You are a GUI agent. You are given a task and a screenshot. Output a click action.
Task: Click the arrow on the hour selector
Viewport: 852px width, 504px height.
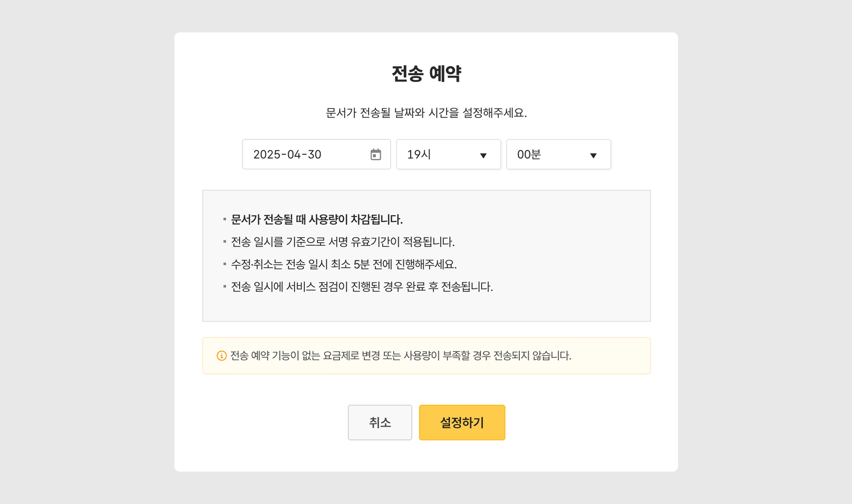tap(483, 156)
